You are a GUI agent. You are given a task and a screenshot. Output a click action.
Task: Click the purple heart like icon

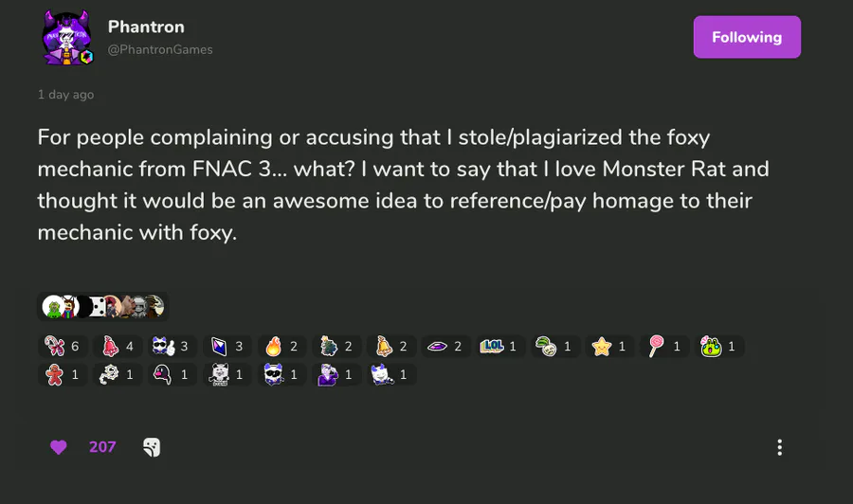tap(59, 447)
